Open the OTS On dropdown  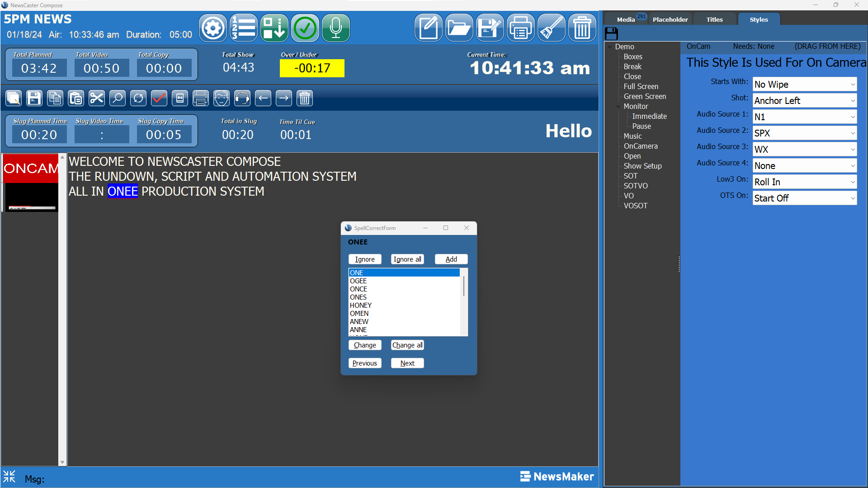pyautogui.click(x=805, y=198)
